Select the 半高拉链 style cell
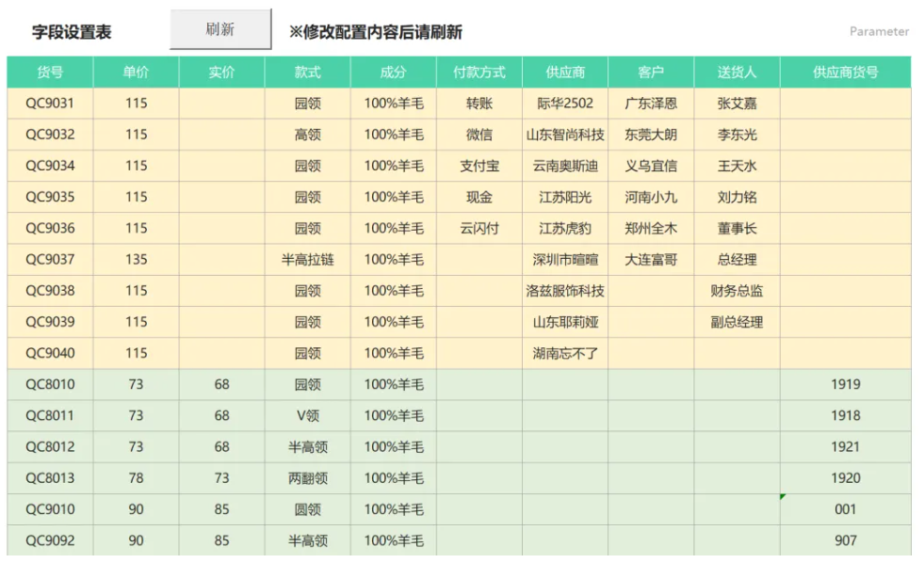 pos(308,260)
